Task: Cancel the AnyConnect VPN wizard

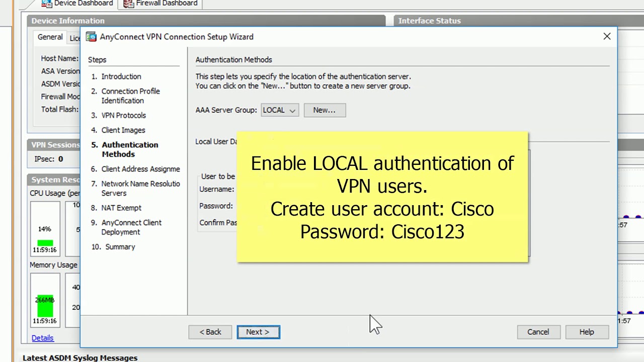Action: (538, 332)
